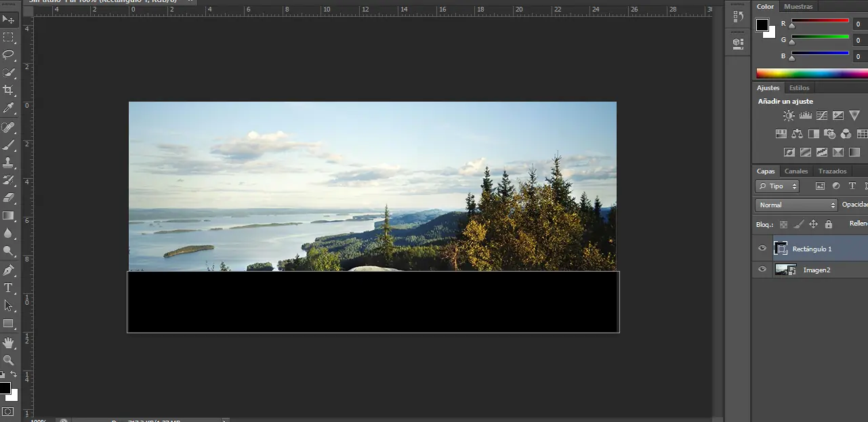Select the Path Selection tool
This screenshot has height=422, width=868.
click(8, 305)
